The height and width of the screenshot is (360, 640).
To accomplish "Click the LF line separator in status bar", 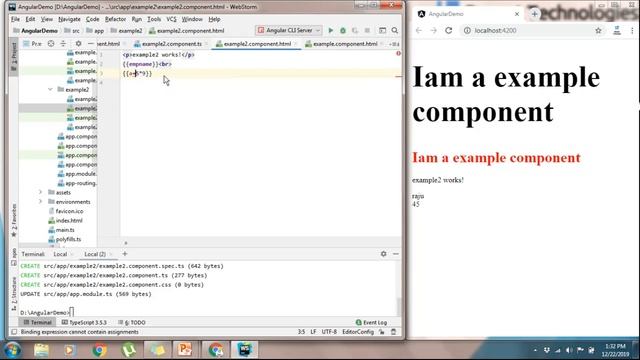I will 313,332.
